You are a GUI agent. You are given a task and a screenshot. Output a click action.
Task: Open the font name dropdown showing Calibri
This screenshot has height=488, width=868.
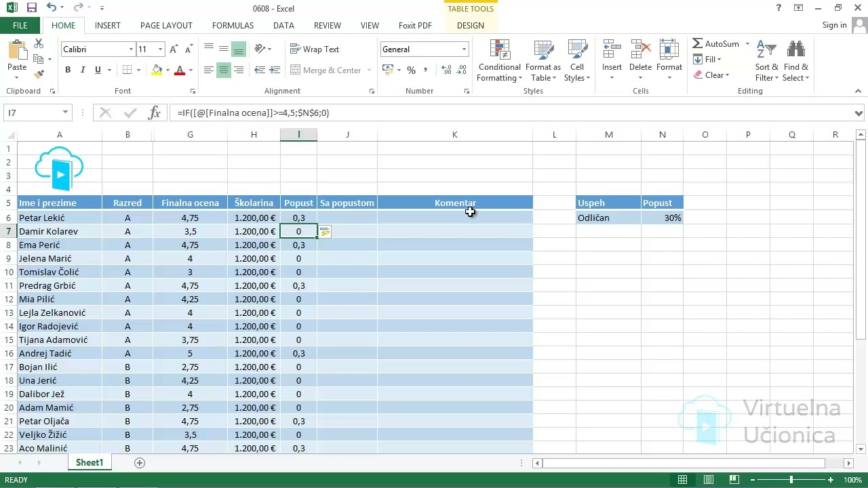click(131, 49)
